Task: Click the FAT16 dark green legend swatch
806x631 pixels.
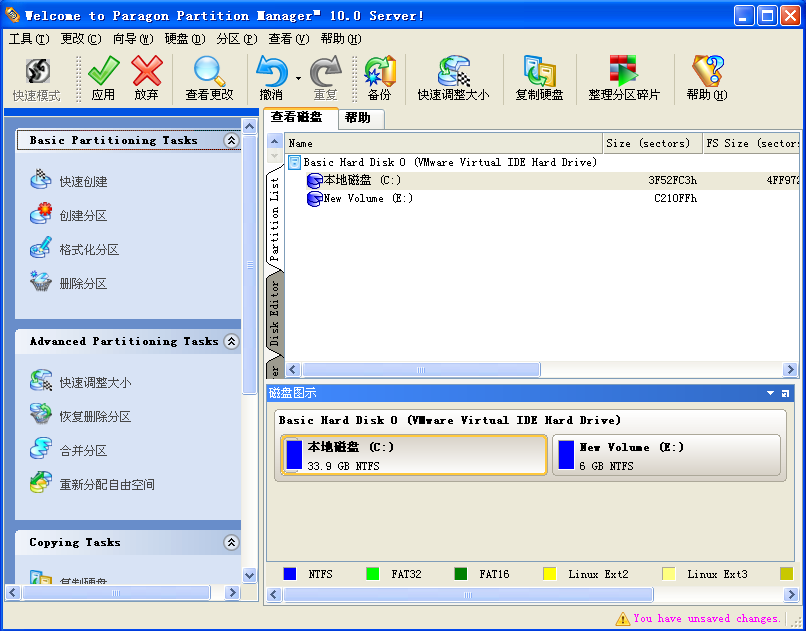Action: pos(461,574)
